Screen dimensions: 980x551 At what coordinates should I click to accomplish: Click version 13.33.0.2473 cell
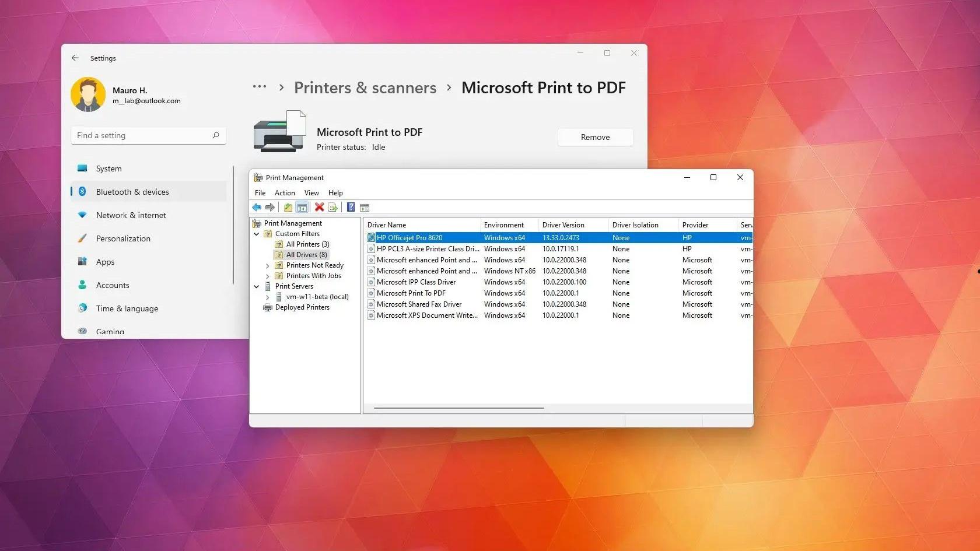561,237
